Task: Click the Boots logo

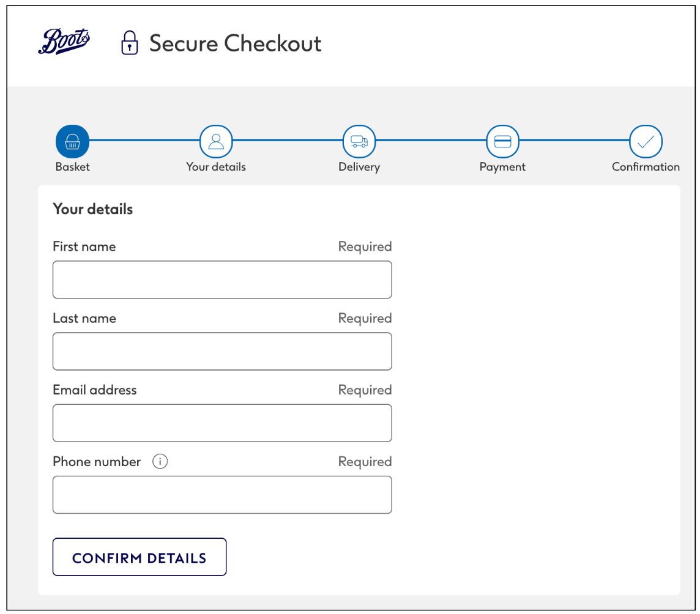Action: click(64, 41)
